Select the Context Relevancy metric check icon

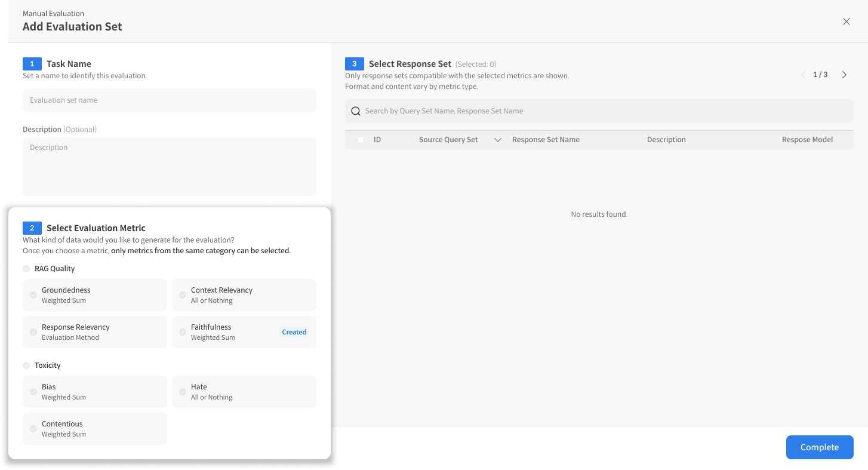click(x=183, y=295)
